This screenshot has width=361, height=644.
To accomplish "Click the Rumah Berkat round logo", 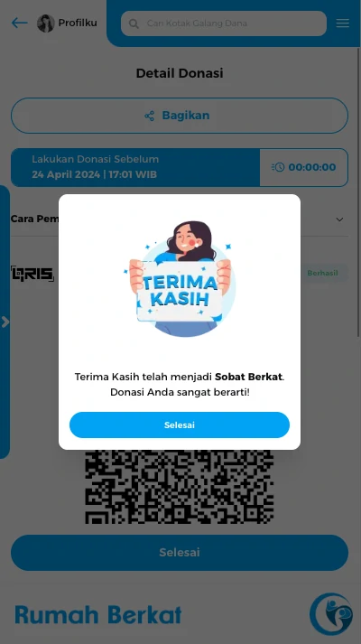I will coord(331,614).
